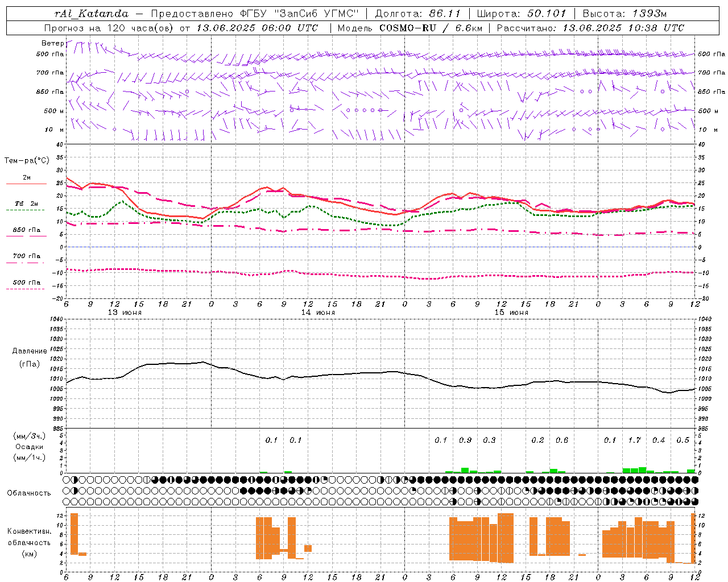Click the Ветер wind panel label
This screenshot has height=582, width=728.
(52, 43)
